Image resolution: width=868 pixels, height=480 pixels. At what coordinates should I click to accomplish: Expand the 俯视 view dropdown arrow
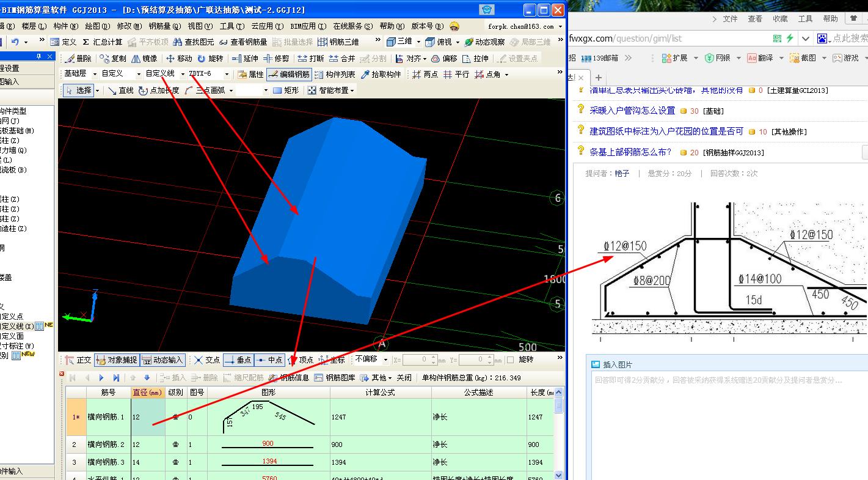tap(457, 42)
